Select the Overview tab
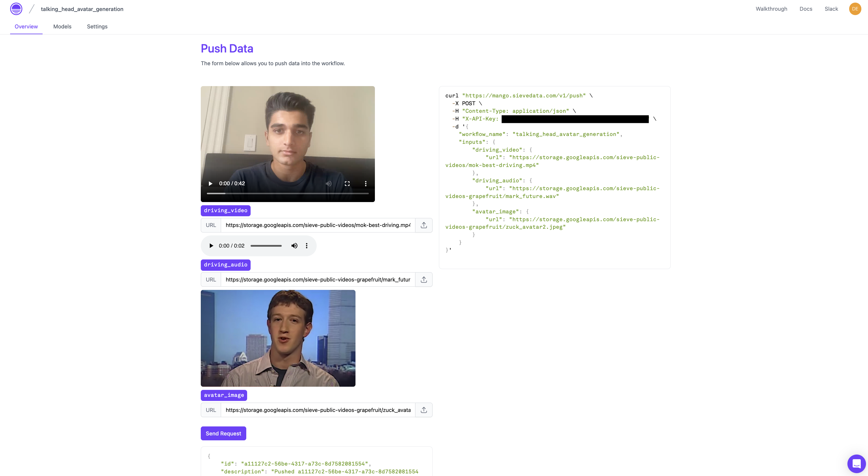The height and width of the screenshot is (476, 868). click(x=26, y=26)
